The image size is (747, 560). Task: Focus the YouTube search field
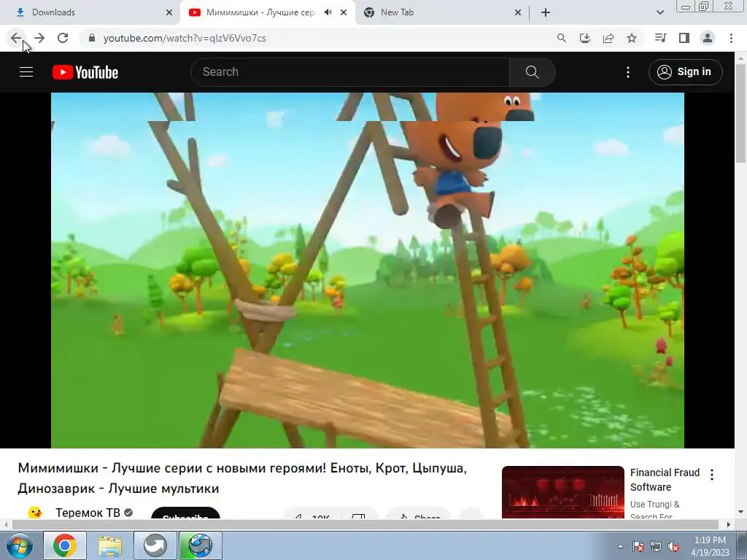350,72
